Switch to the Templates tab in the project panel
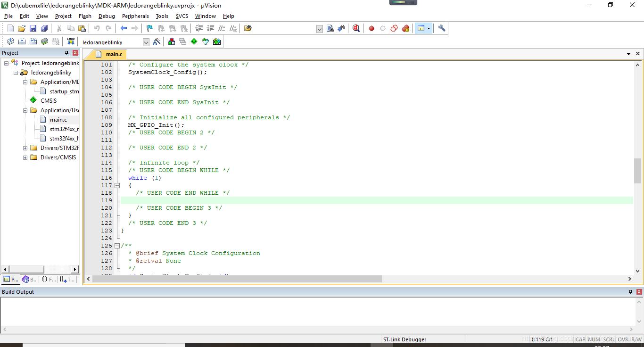This screenshot has height=347, width=644. (67, 279)
